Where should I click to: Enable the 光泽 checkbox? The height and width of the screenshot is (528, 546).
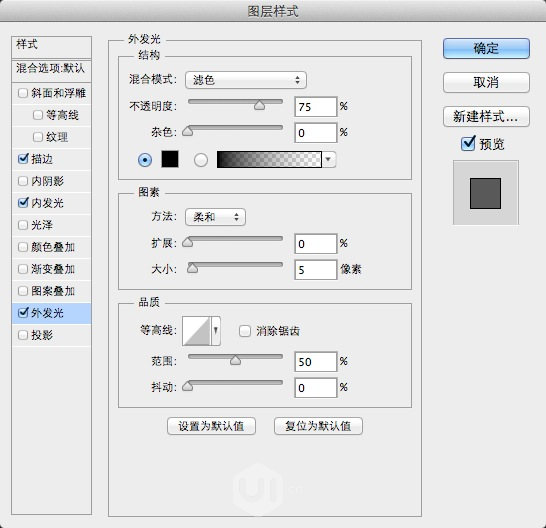23,225
